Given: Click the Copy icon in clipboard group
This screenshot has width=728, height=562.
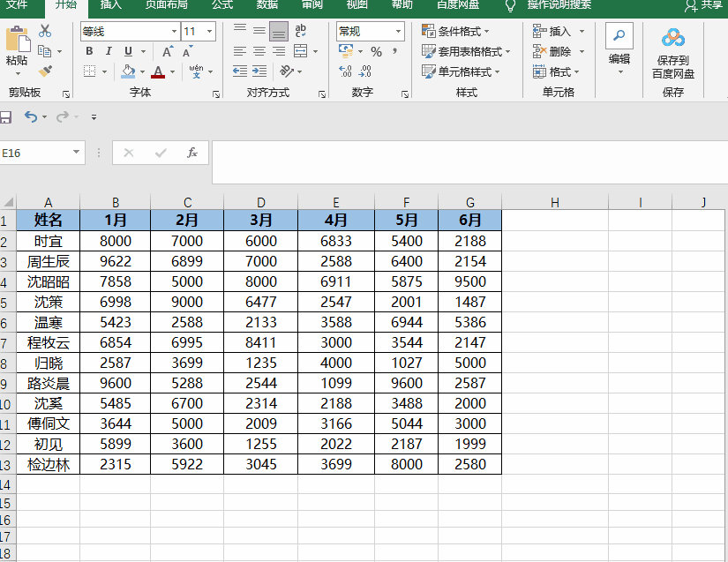Looking at the screenshot, I should click(x=45, y=51).
